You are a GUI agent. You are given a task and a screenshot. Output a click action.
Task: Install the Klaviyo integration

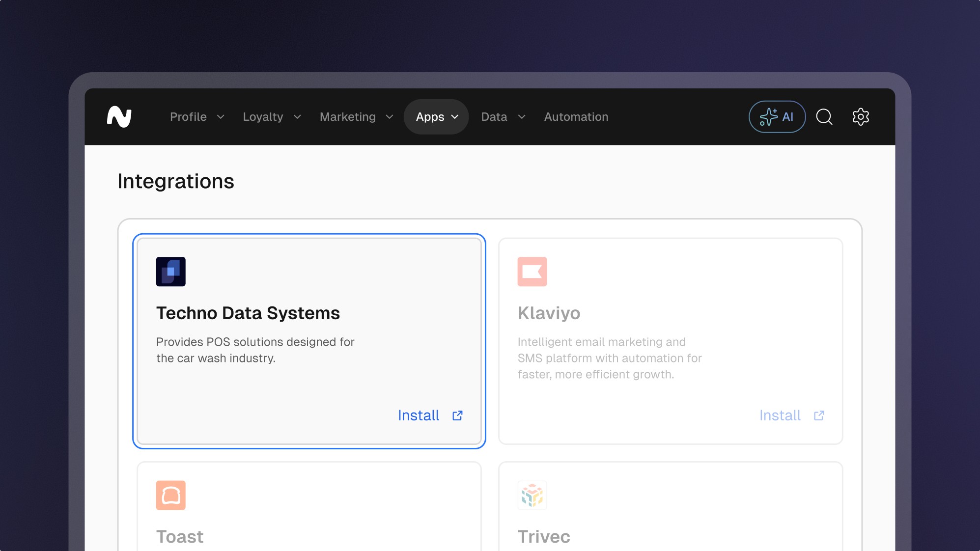click(x=780, y=415)
